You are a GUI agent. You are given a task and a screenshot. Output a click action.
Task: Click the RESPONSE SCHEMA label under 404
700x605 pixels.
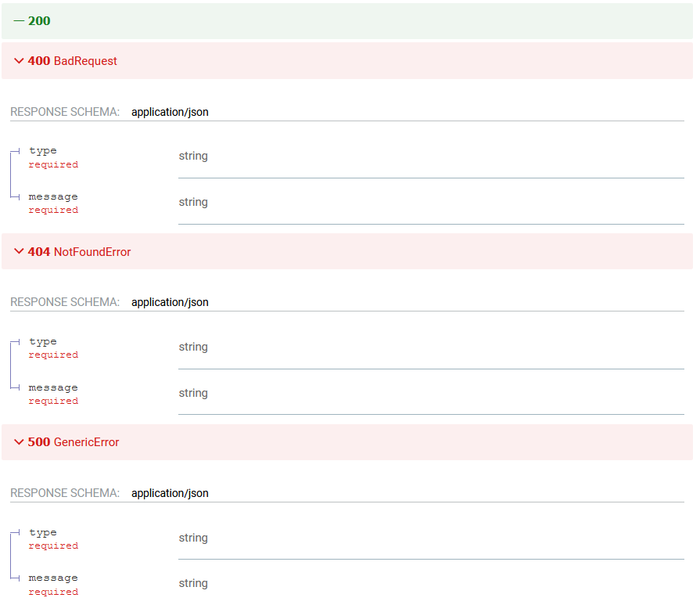coord(65,302)
